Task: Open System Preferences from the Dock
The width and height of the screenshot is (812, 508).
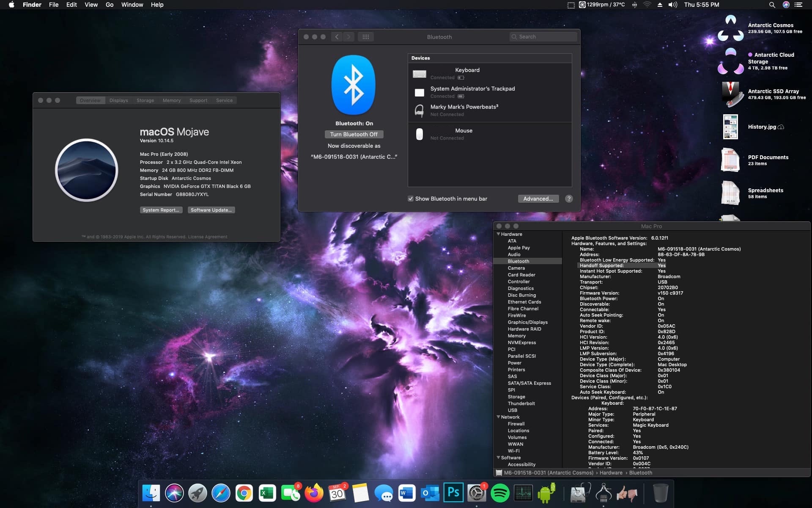Action: tap(477, 493)
